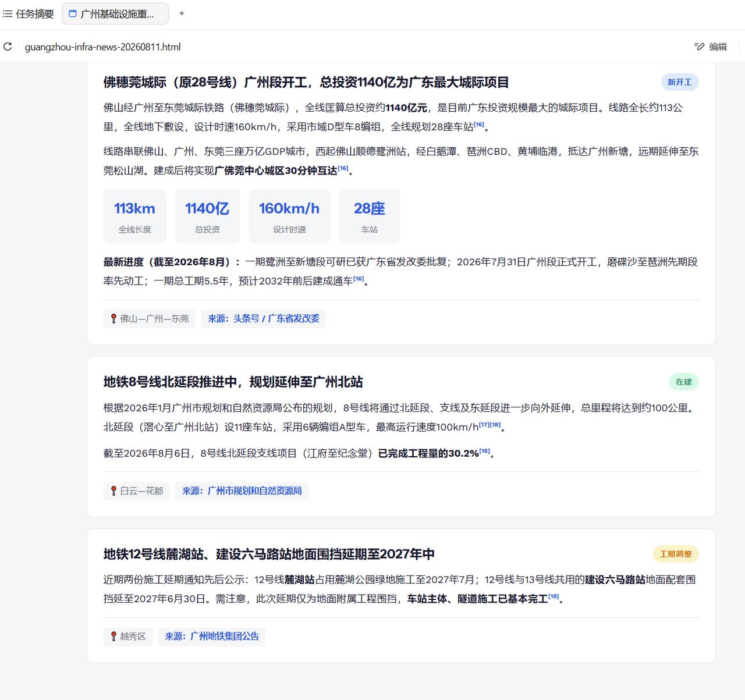The width and height of the screenshot is (745, 700).
Task: Open citation [16] after 全线规划28座车站
Action: coord(479,124)
